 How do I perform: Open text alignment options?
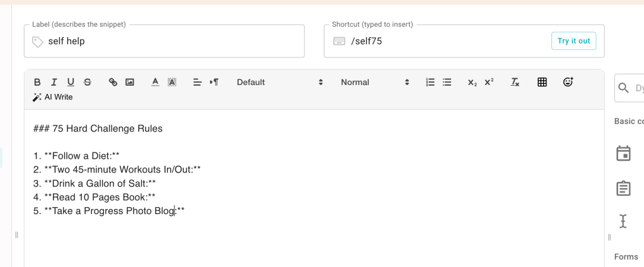click(x=197, y=82)
